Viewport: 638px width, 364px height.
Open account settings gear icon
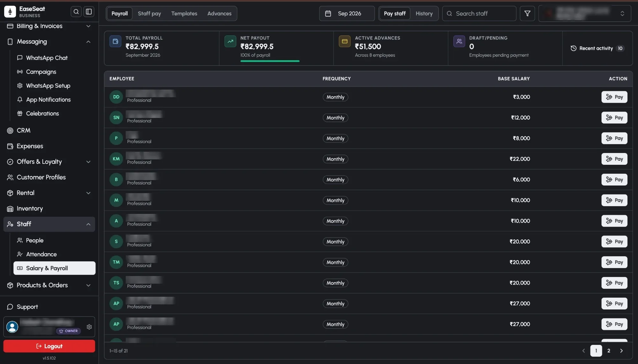tap(89, 327)
